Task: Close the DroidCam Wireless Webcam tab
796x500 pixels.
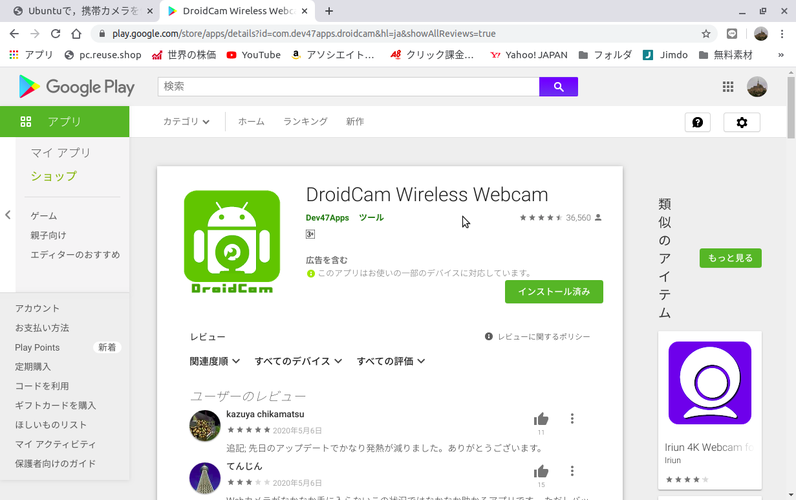Action: [304, 11]
